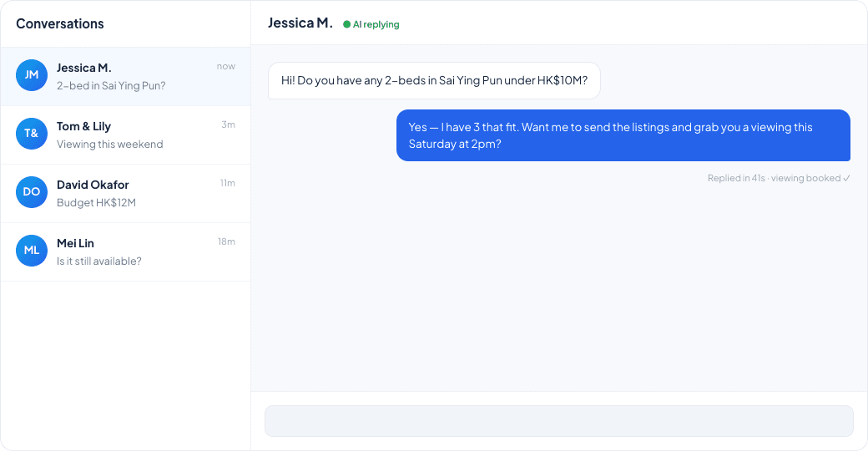Click the ML avatar for Mei Lin
The width and height of the screenshot is (868, 452).
(32, 251)
